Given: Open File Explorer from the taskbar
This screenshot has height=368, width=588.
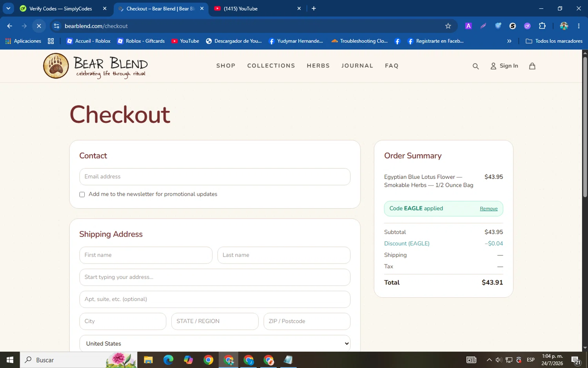Looking at the screenshot, I should [148, 360].
